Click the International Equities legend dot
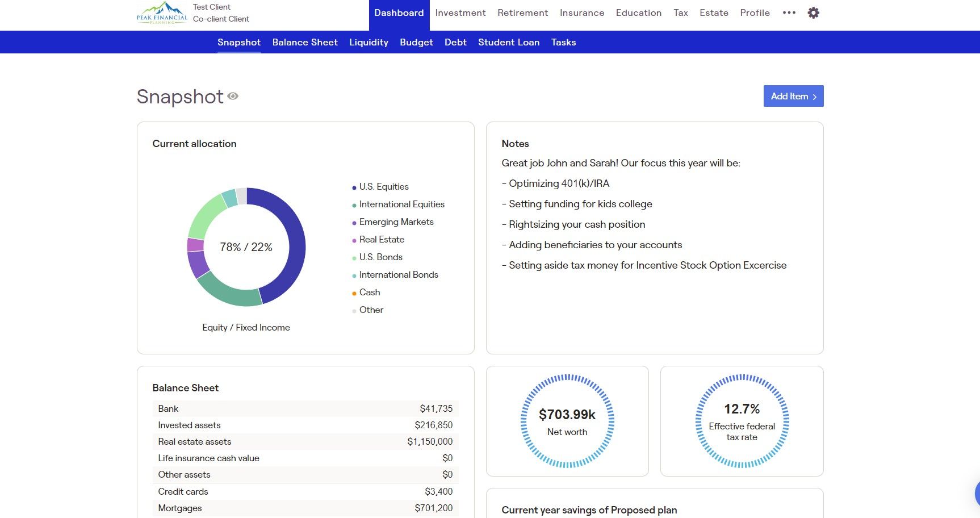This screenshot has width=980, height=518. click(x=354, y=205)
